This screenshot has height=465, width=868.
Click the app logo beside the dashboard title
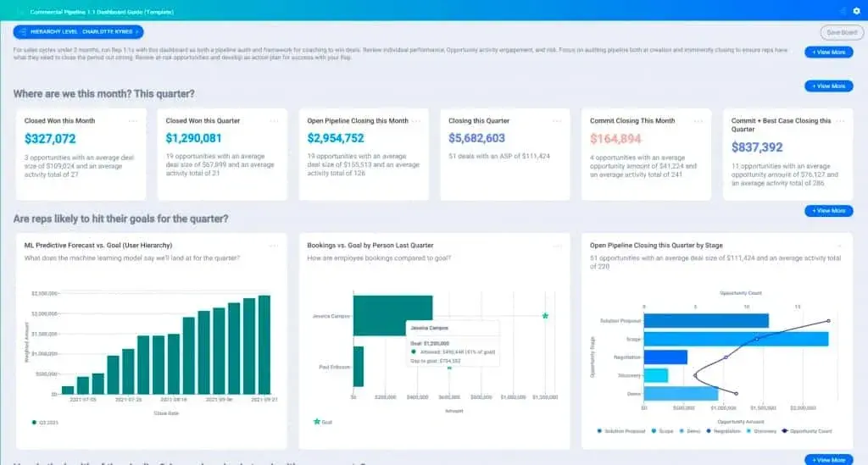click(x=20, y=12)
